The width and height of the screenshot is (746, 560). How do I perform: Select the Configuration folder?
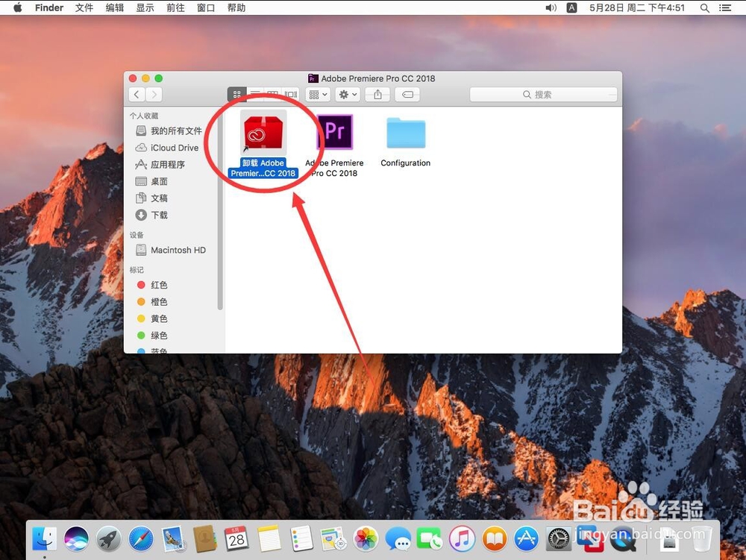[x=406, y=133]
